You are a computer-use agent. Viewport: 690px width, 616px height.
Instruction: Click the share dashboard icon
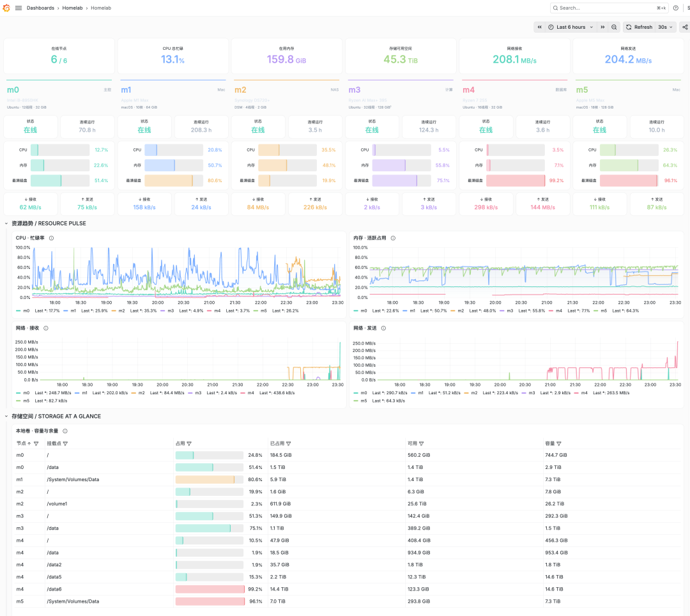685,27
